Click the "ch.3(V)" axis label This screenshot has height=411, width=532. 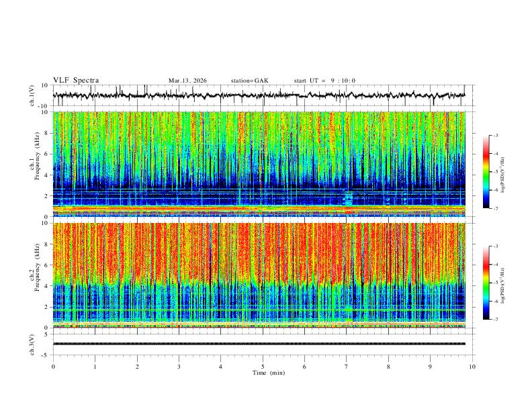point(32,345)
